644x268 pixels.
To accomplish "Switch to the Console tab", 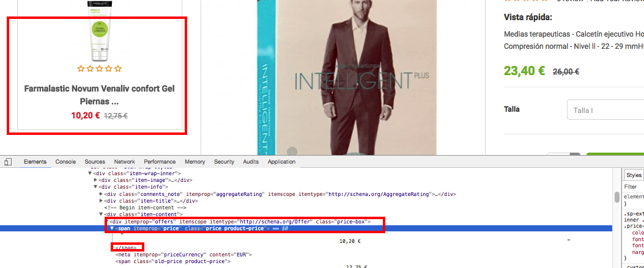I will pyautogui.click(x=65, y=162).
